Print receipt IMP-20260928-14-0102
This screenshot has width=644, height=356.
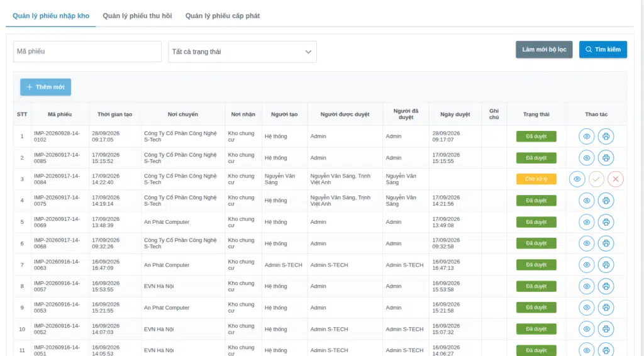pyautogui.click(x=606, y=136)
